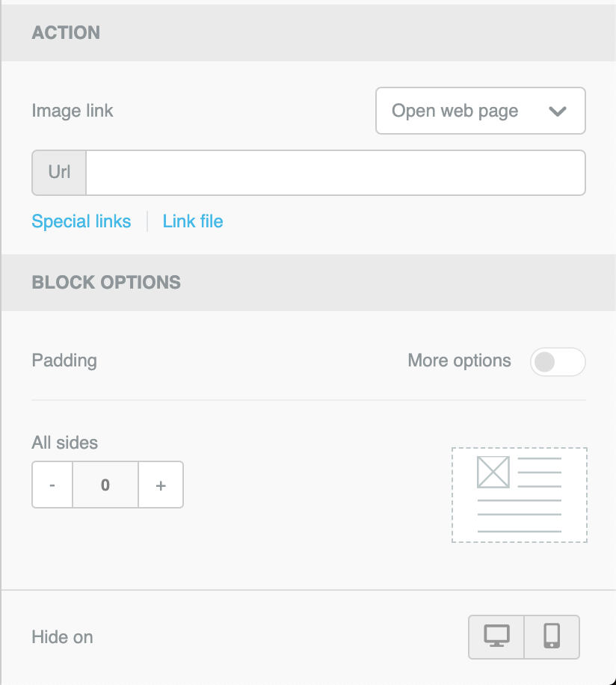Click the chevron arrow beside Open web page
Image resolution: width=616 pixels, height=685 pixels.
tap(558, 111)
